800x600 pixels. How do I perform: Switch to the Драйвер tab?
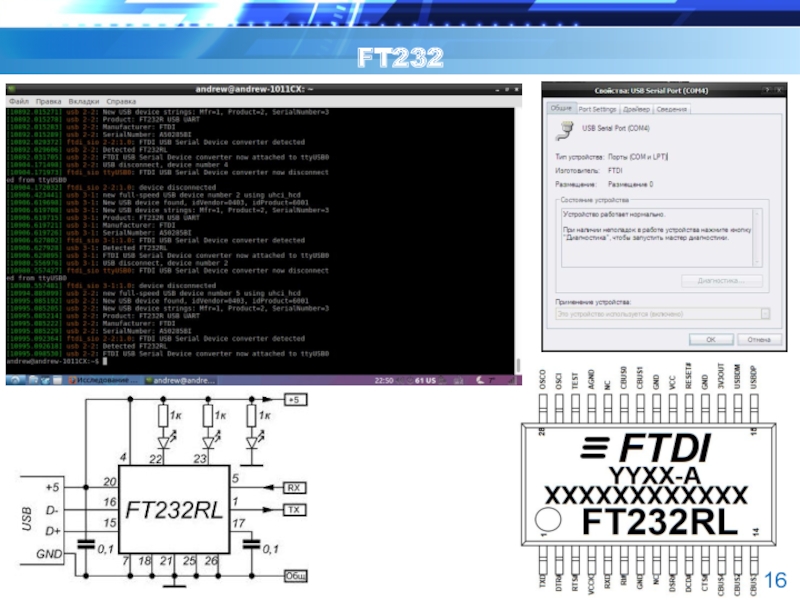point(636,109)
